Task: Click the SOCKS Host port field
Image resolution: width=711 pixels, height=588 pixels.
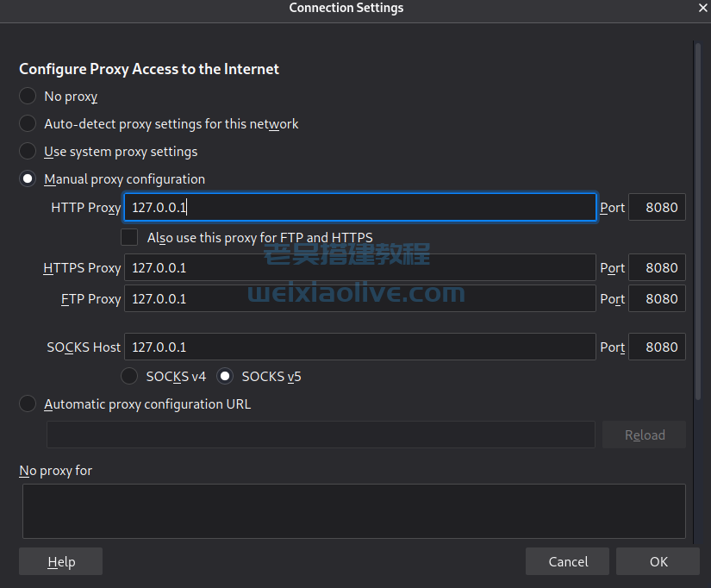Action: pos(657,347)
